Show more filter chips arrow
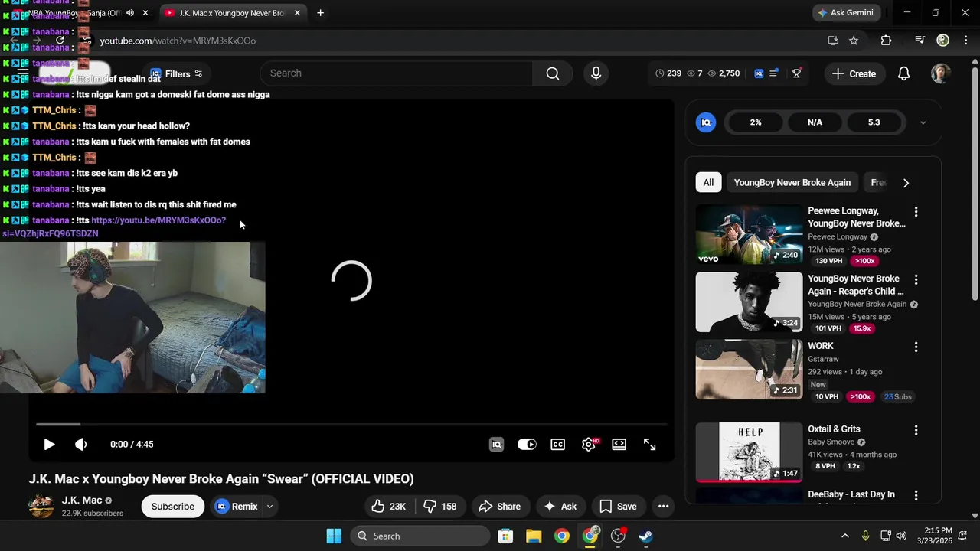980x551 pixels. (906, 183)
